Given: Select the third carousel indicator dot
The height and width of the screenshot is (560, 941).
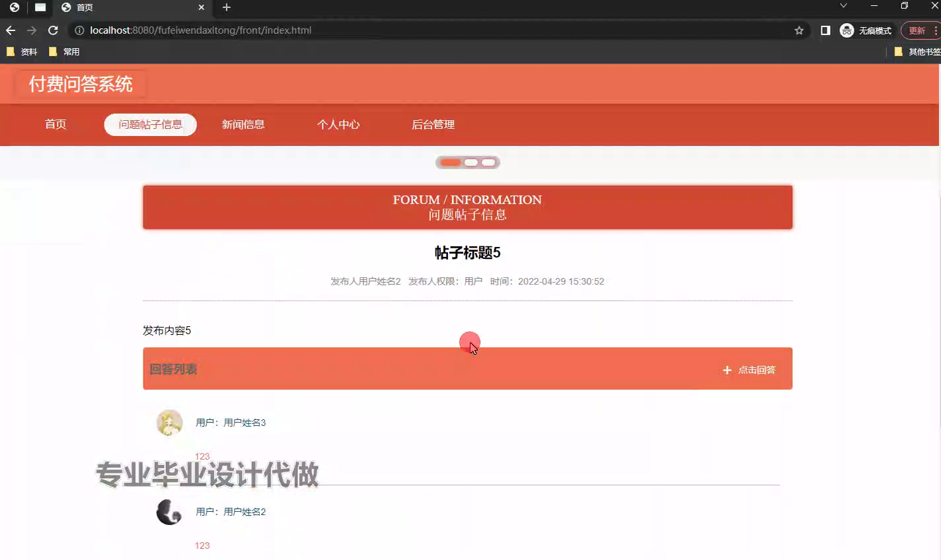Looking at the screenshot, I should point(488,162).
